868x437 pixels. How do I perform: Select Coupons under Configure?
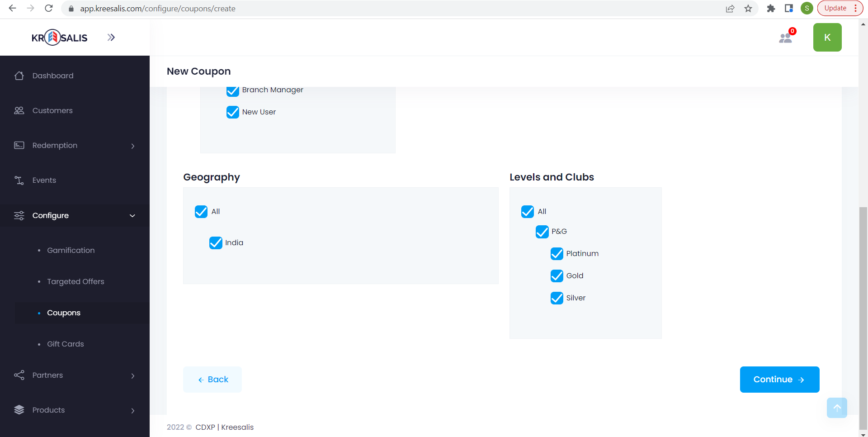(x=64, y=313)
